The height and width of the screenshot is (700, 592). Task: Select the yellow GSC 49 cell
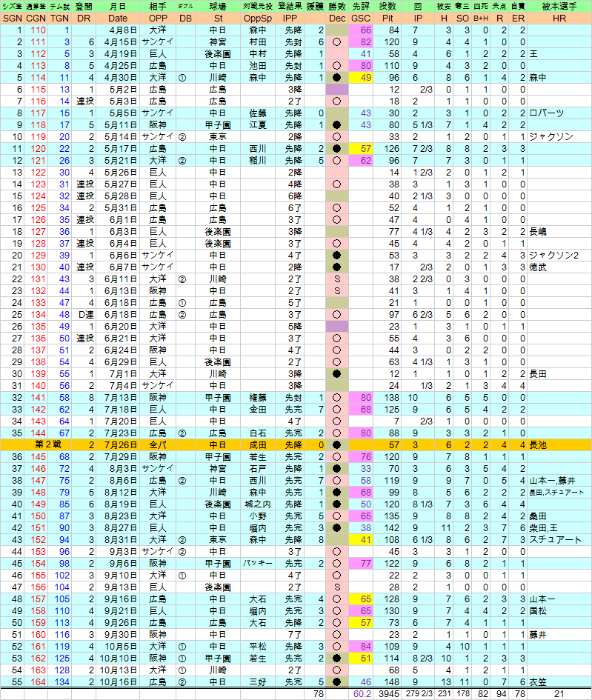[361, 78]
